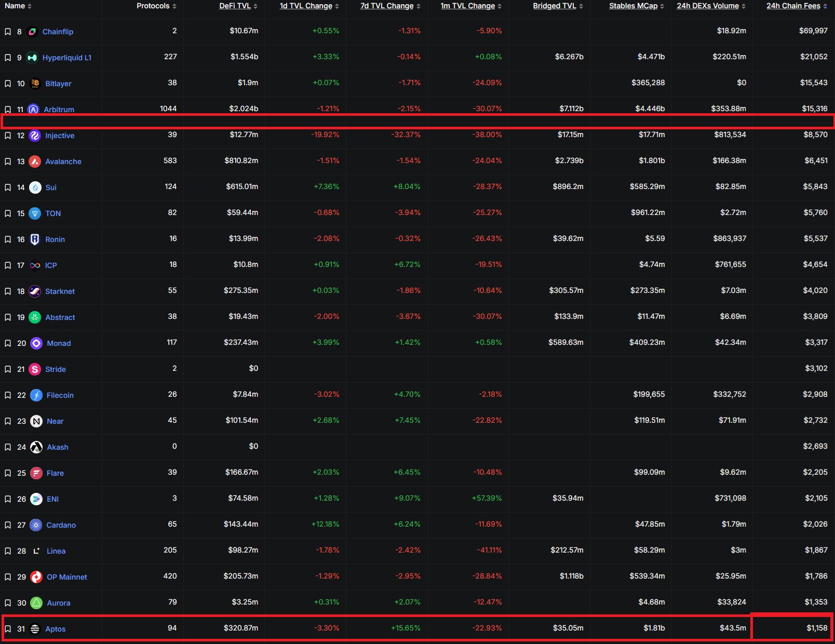Sort table by Bridged TVL column
The image size is (835, 644).
(x=558, y=6)
